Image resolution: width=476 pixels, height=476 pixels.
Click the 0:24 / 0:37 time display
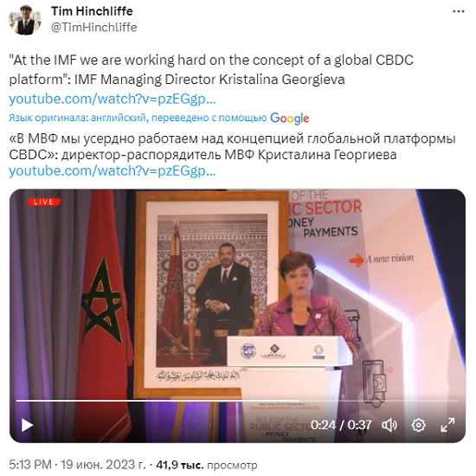(341, 425)
